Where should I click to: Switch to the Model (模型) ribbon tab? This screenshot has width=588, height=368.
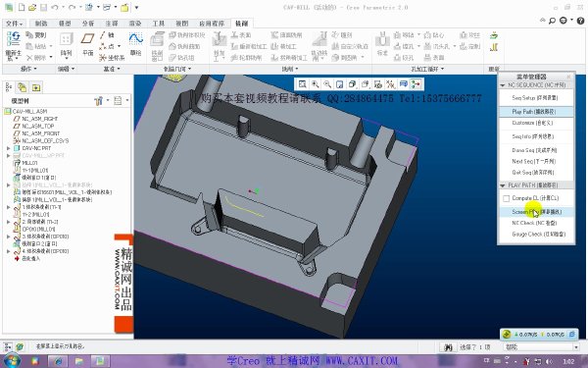click(65, 24)
